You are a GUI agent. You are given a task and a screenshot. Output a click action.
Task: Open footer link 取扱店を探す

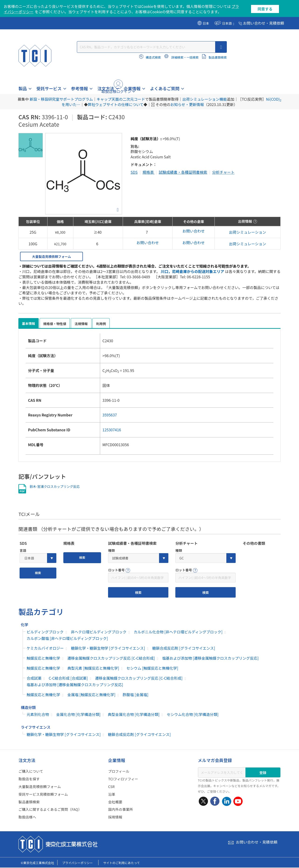coord(29,779)
